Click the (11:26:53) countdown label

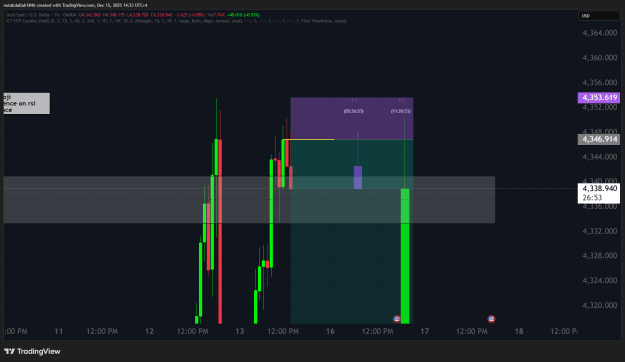(x=401, y=111)
